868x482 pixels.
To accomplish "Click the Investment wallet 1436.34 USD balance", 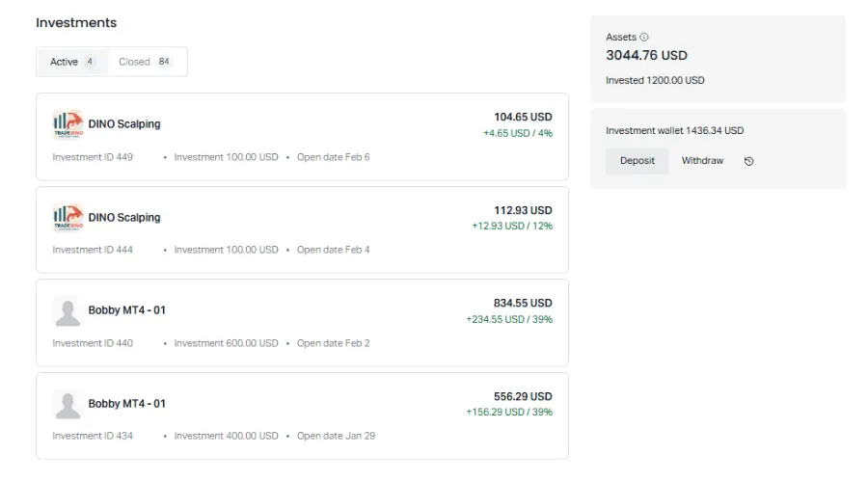I will coord(674,131).
